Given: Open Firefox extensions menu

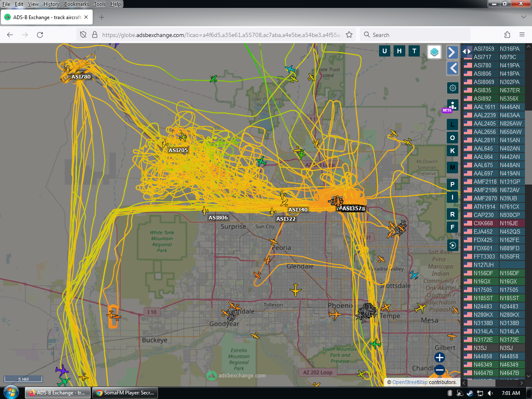Looking at the screenshot, I should (x=507, y=35).
